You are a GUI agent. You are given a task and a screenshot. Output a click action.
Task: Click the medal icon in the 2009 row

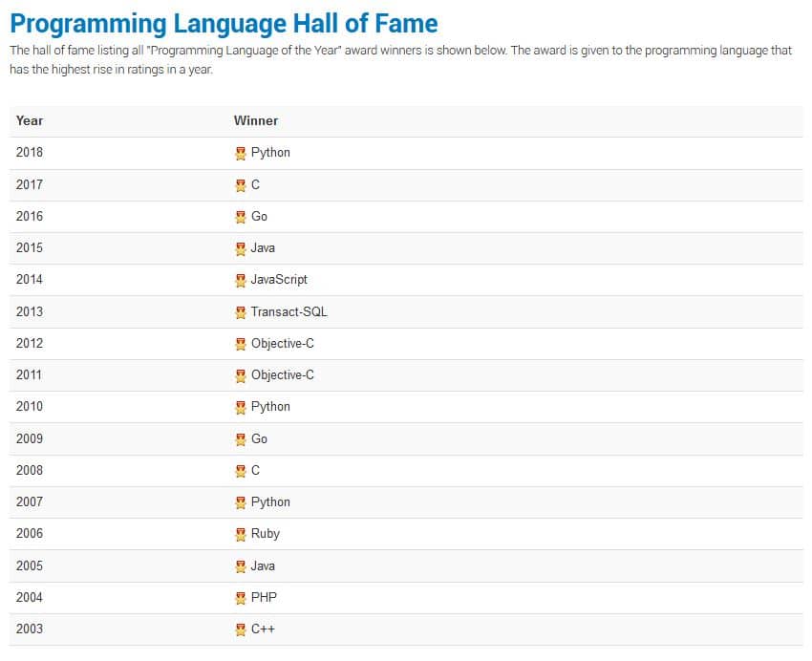tap(241, 439)
